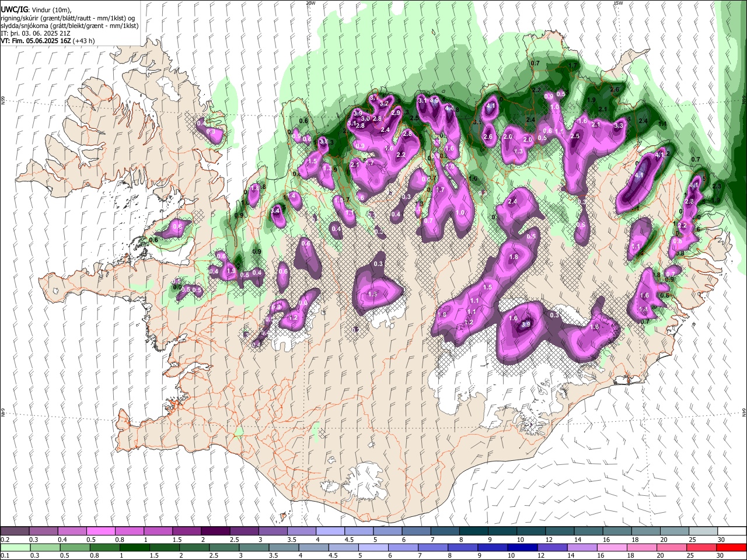Click the 'VT: Fim. 05.06.2025 16Z' valid-time line
Screen dimensions: 747x560
point(36,41)
